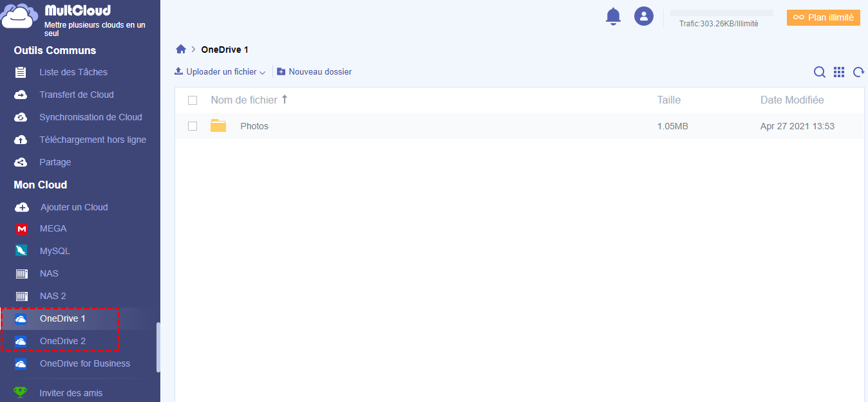
Task: Click the OneDrive 2 cloud icon
Action: click(21, 342)
